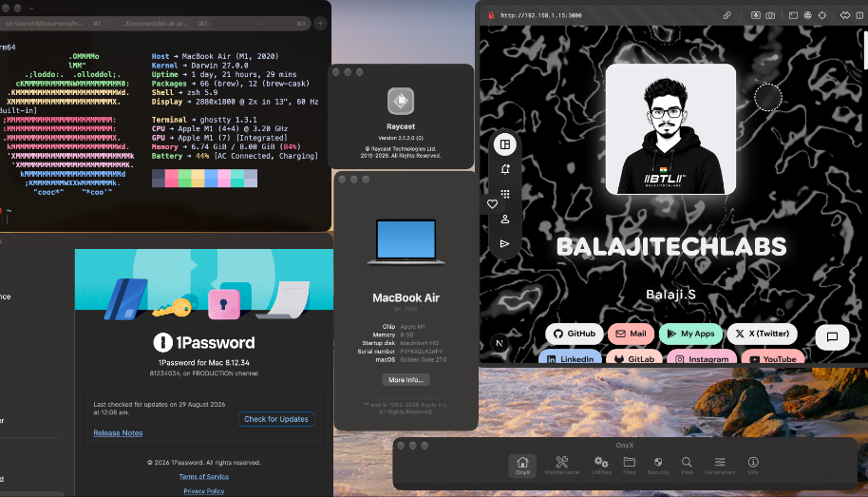Open the Mail link button
Viewport: 868px width, 497px height.
point(632,334)
